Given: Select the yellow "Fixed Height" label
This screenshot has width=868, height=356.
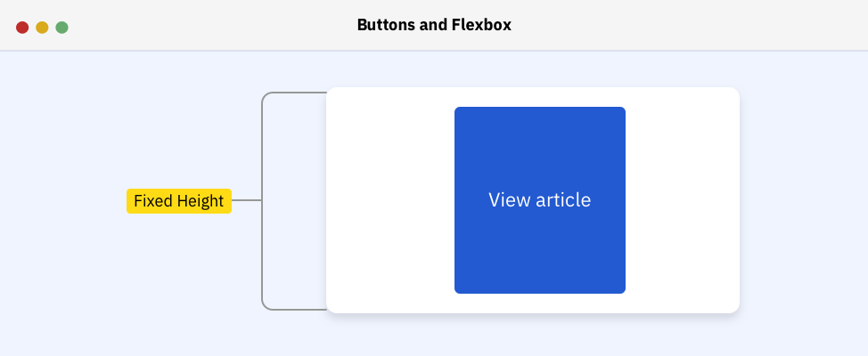Looking at the screenshot, I should 178,201.
